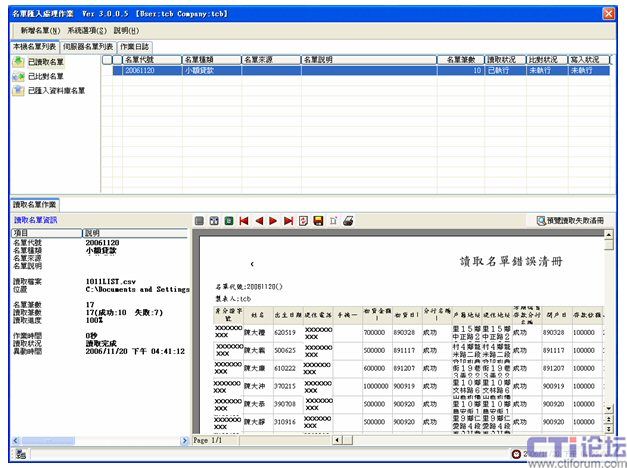Image resolution: width=627 pixels, height=468 pixels.
Task: Sort list by 名單代號 column header
Action: click(150, 60)
